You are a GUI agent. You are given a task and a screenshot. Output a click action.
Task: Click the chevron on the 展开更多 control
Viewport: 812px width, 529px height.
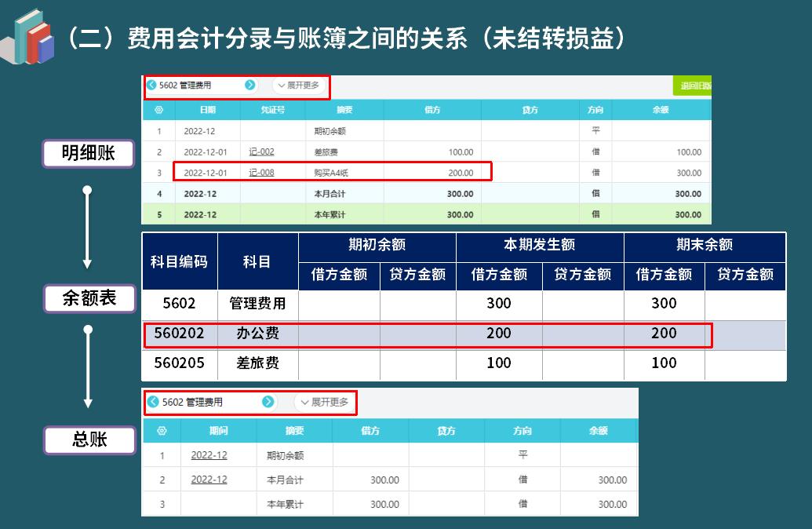(x=282, y=85)
